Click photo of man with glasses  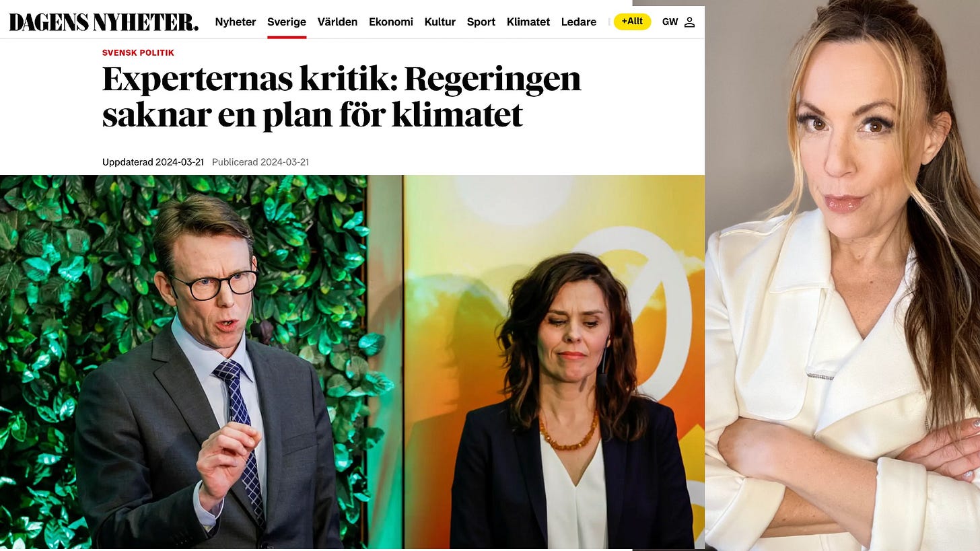(x=201, y=362)
